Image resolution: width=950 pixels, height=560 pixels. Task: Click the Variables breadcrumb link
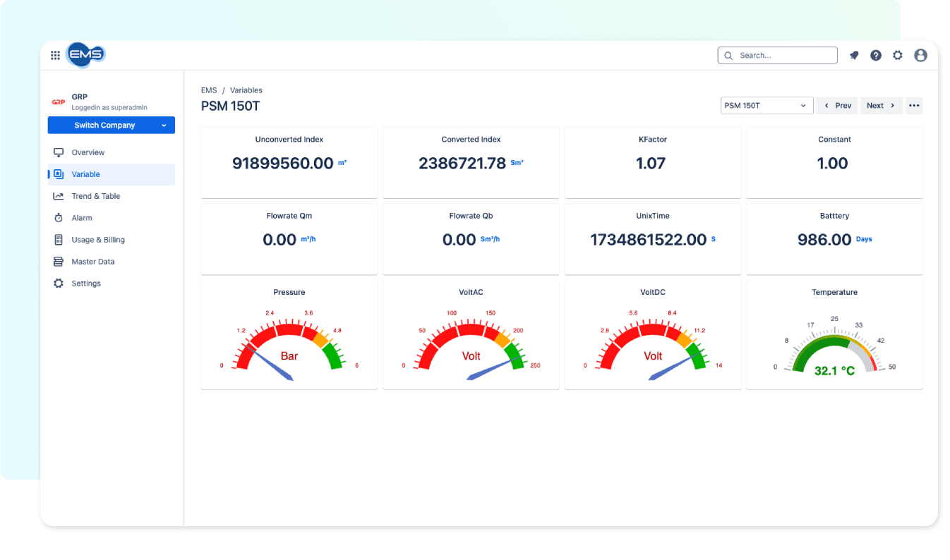[x=246, y=90]
